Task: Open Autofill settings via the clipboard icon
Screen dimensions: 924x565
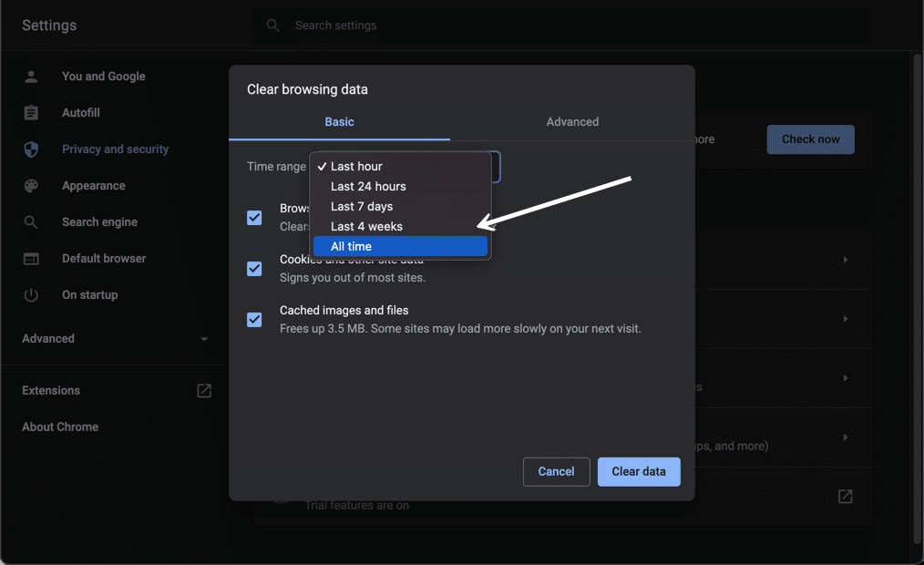Action: click(31, 113)
